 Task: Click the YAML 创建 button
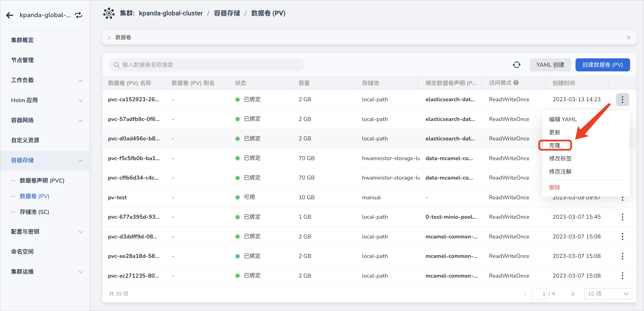pyautogui.click(x=550, y=65)
